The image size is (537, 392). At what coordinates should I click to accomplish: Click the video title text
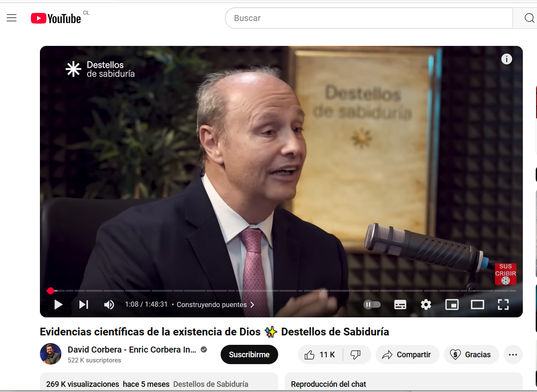click(x=214, y=332)
